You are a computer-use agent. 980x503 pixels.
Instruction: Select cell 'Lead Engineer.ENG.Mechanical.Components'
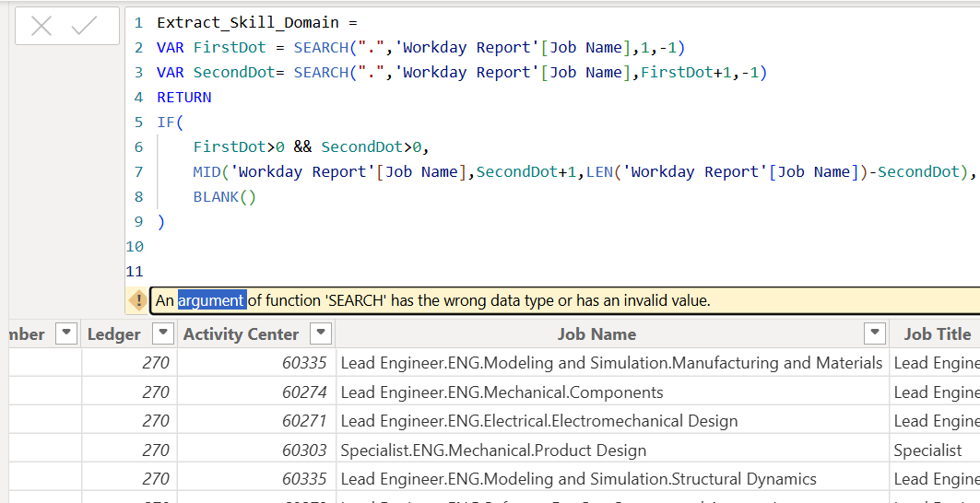point(612,392)
